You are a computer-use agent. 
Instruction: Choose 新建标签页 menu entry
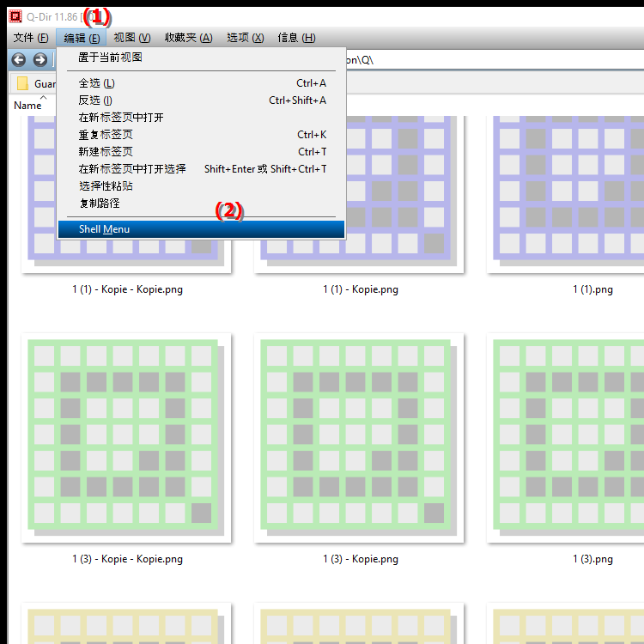201,152
